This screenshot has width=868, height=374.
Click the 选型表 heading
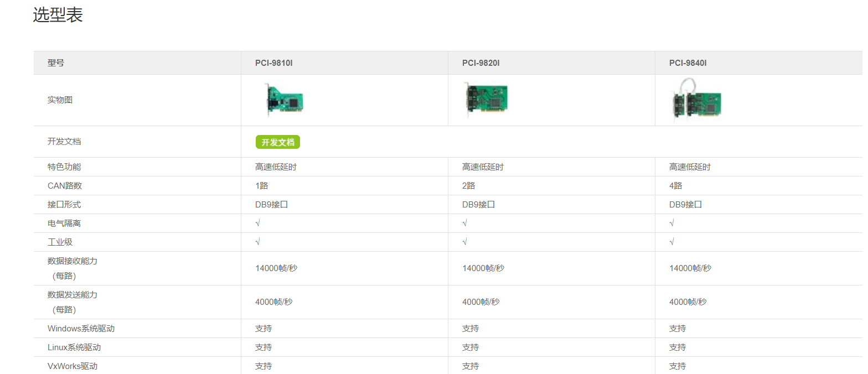(58, 15)
